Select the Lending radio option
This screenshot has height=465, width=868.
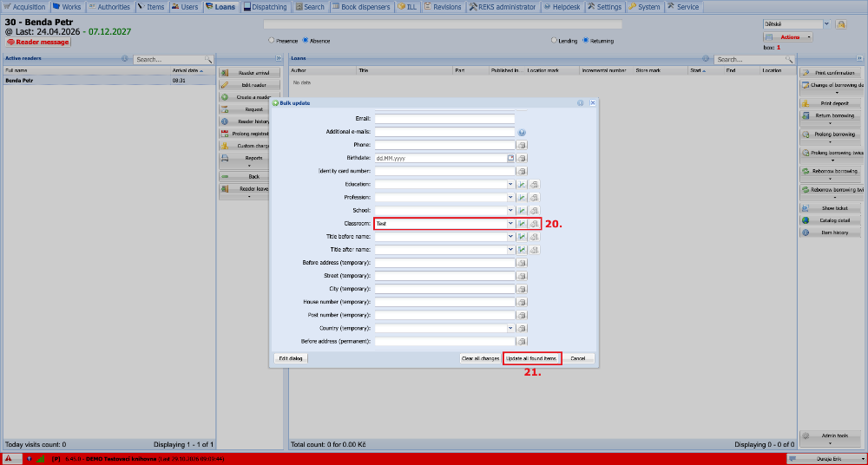[554, 41]
